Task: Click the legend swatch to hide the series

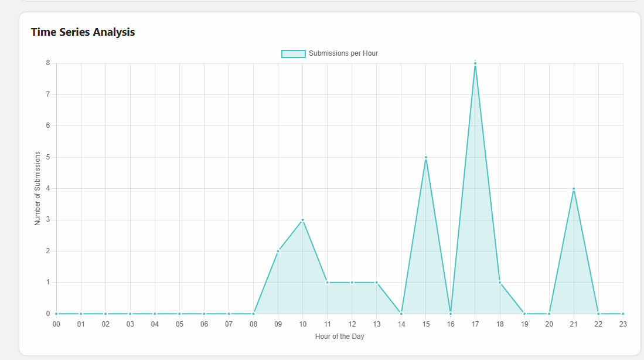Action: tap(293, 53)
